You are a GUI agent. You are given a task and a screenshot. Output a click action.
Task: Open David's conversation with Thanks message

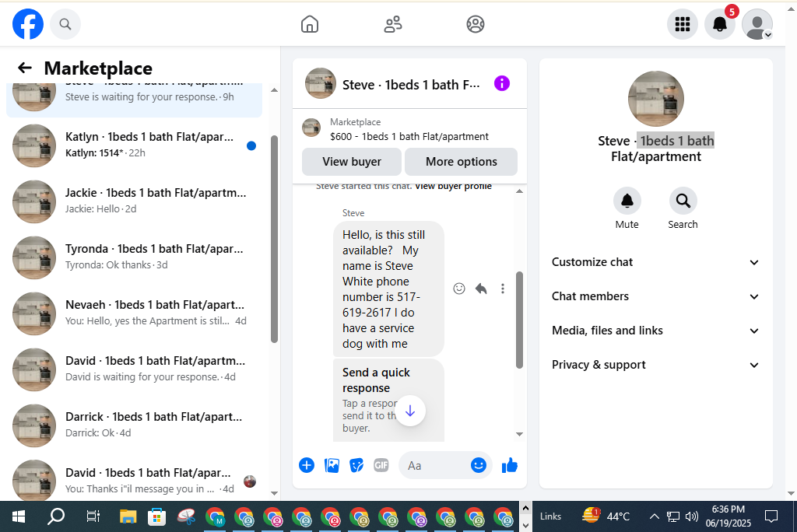(x=134, y=480)
